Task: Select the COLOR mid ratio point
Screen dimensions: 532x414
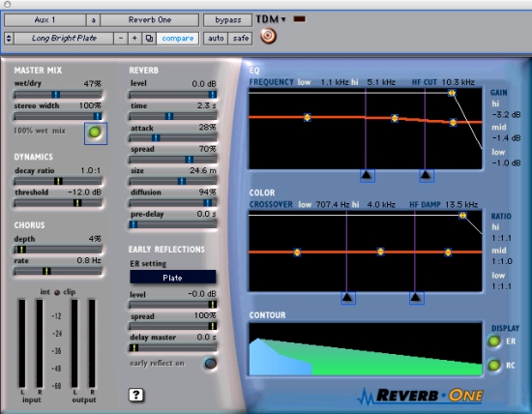Action: [380, 251]
